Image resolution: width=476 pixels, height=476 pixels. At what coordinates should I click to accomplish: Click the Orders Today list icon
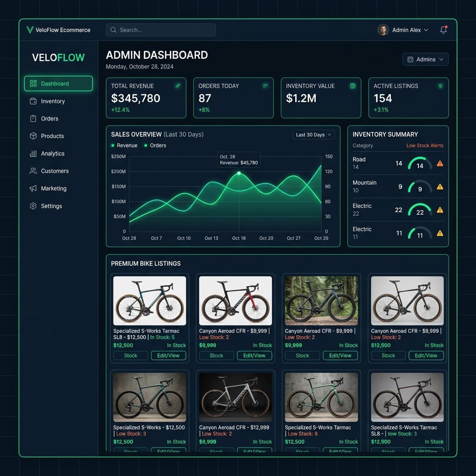[x=265, y=86]
